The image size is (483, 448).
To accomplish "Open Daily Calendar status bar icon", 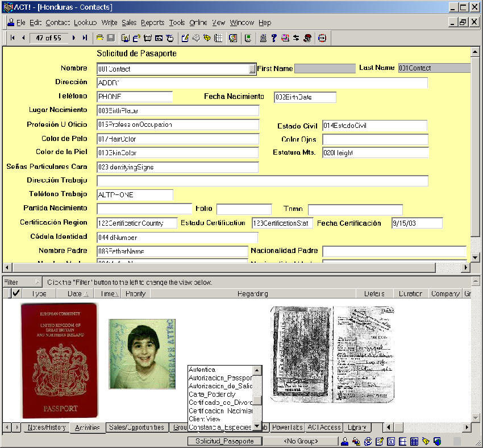I will point(391,441).
